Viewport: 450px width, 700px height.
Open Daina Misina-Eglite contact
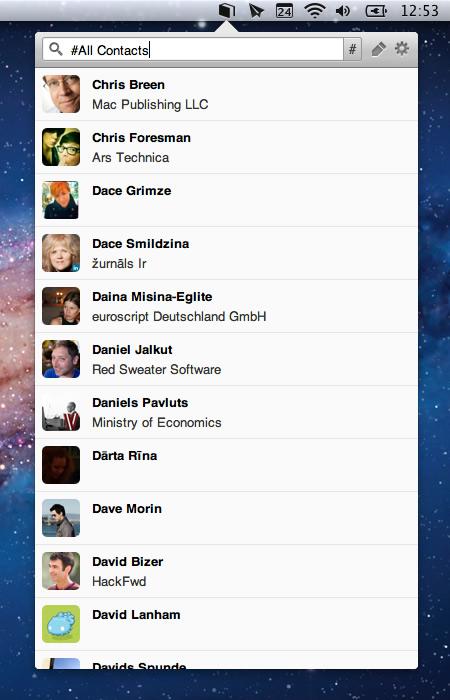point(226,306)
